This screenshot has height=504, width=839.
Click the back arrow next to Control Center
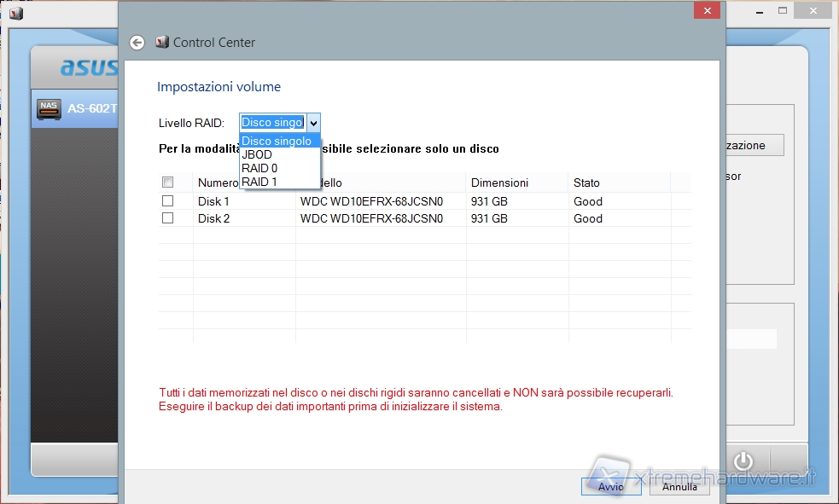137,43
